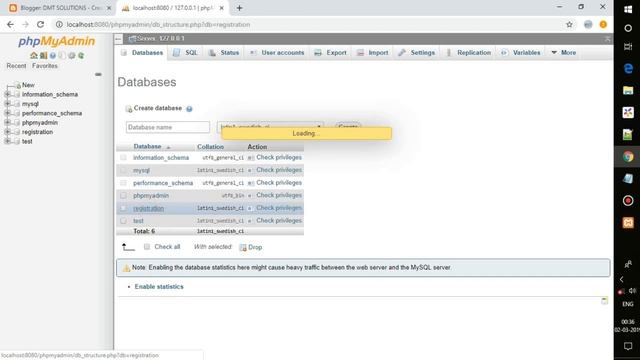Image resolution: width=640 pixels, height=360 pixels.
Task: Click the red record taskbar icon
Action: point(628,200)
